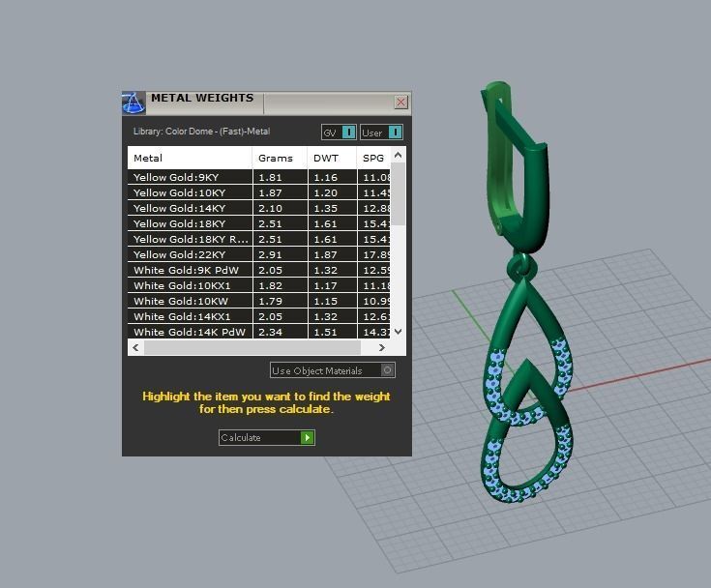
Task: Select the Yellow Gold:18KY row
Action: [259, 223]
